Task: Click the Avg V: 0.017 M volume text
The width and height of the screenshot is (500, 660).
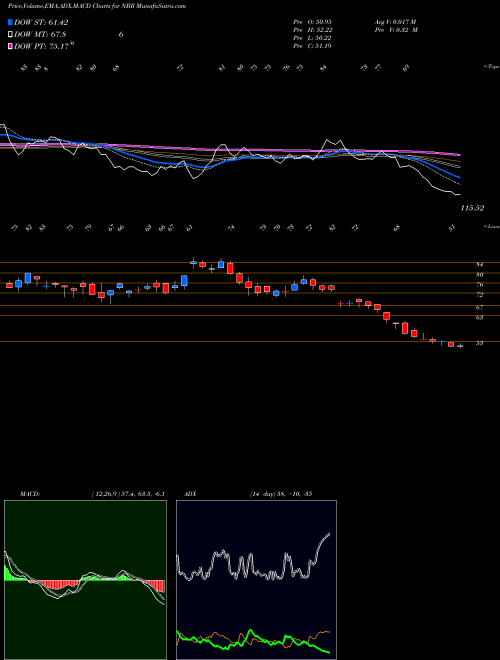Action: click(395, 22)
